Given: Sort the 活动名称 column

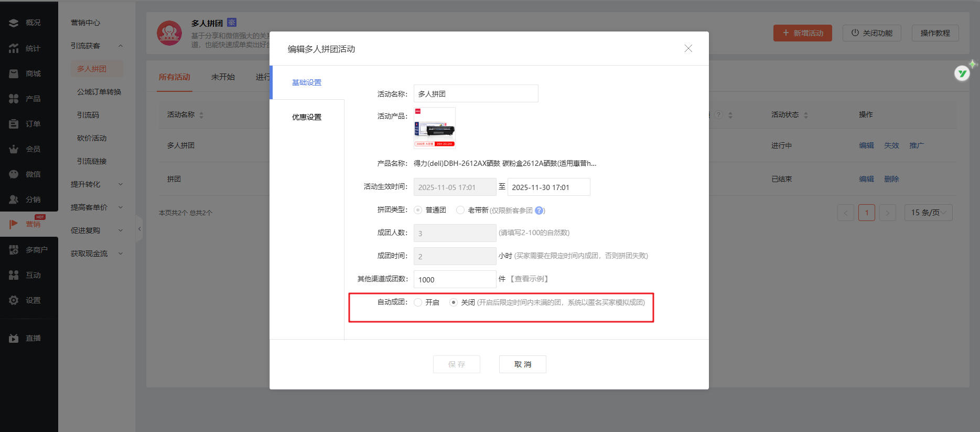Looking at the screenshot, I should point(201,115).
